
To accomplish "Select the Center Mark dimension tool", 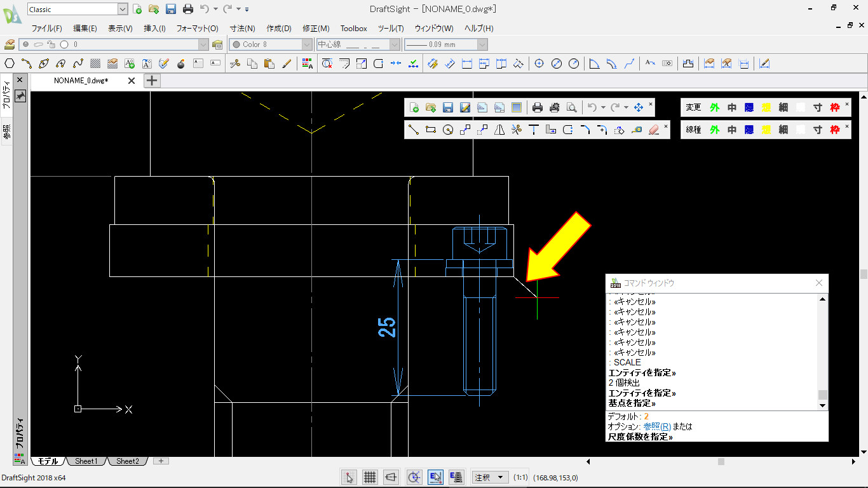I will tap(539, 64).
